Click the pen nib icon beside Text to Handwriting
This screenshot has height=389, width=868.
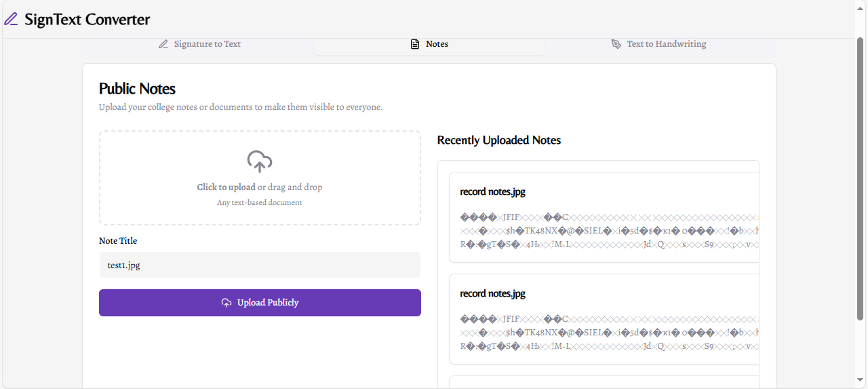click(x=616, y=44)
